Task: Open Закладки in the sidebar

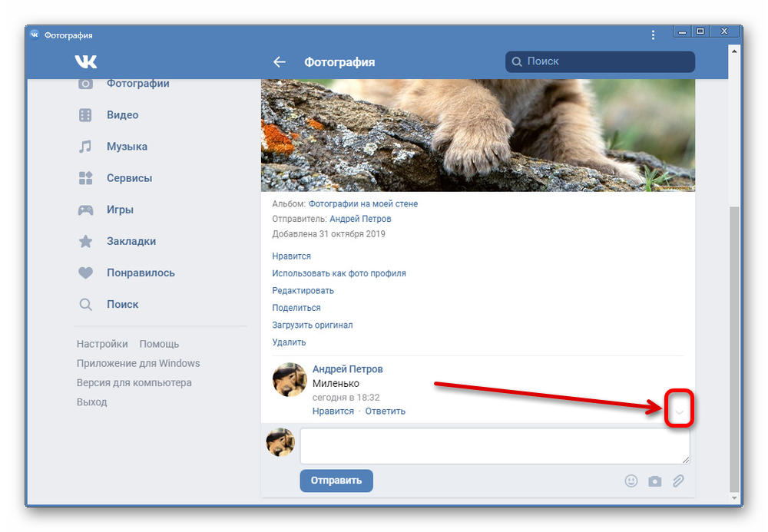Action: [131, 241]
